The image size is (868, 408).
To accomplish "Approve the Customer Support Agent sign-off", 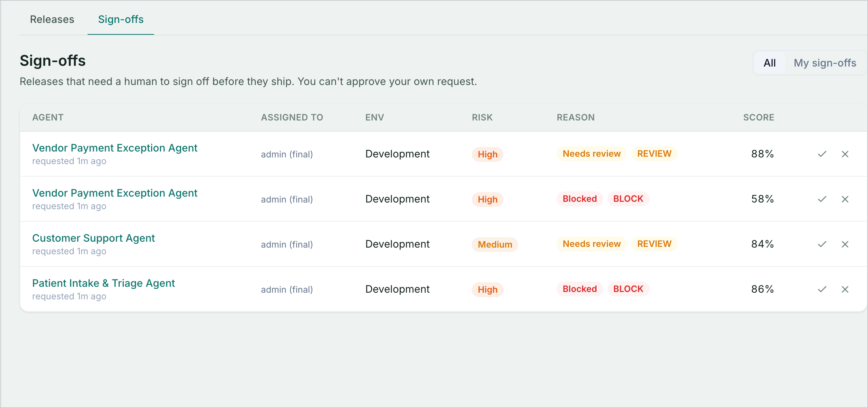I will pos(822,244).
